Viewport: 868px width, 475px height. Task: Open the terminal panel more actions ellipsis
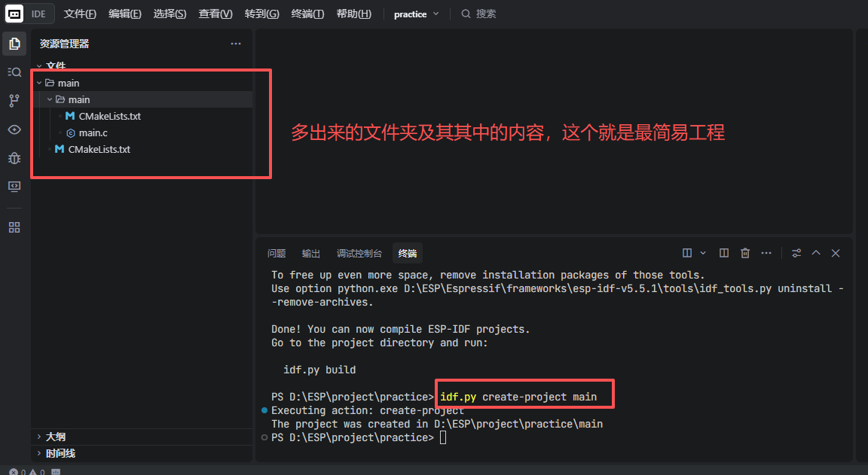[766, 253]
